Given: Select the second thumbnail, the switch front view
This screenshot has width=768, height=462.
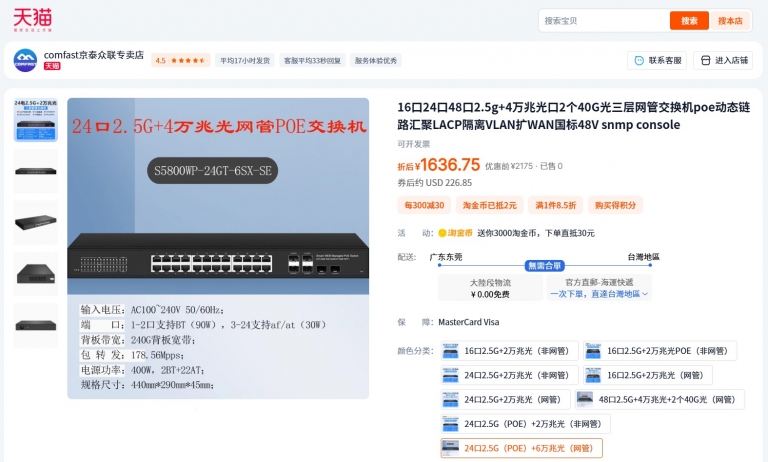Looking at the screenshot, I should (36, 171).
